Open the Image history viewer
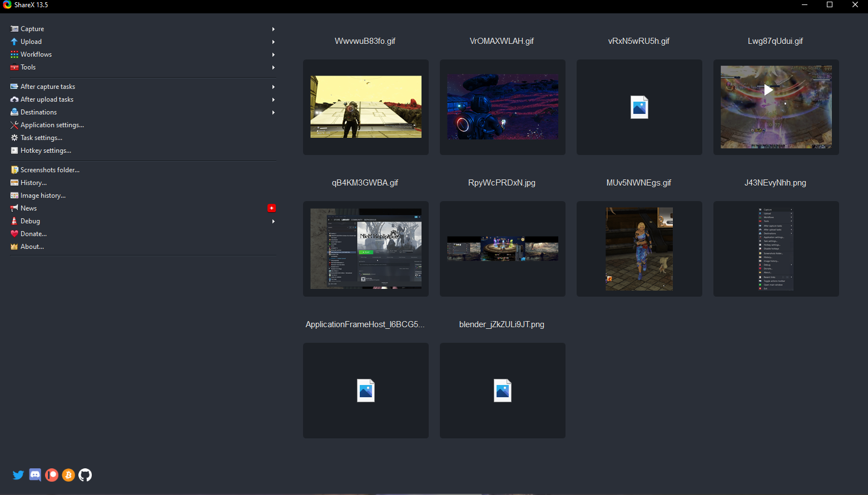Viewport: 868px width, 495px height. click(42, 195)
